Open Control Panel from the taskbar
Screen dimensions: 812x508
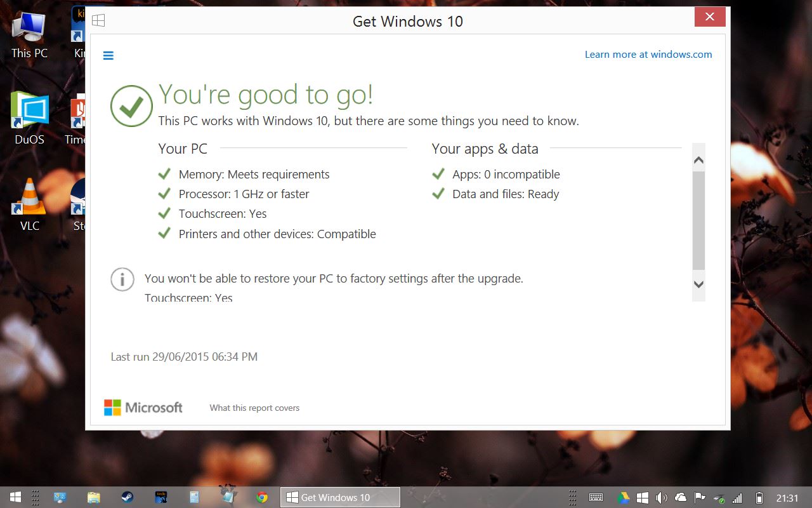(60, 498)
